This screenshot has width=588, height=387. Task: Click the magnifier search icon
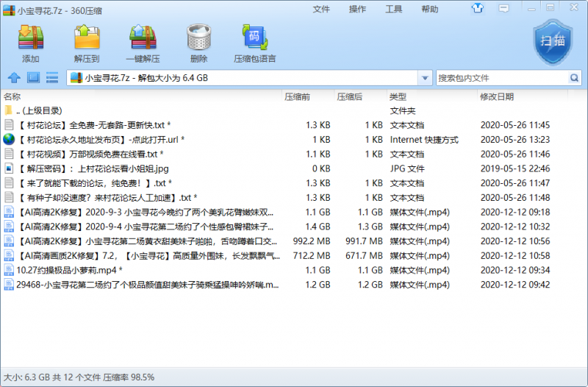pos(574,78)
